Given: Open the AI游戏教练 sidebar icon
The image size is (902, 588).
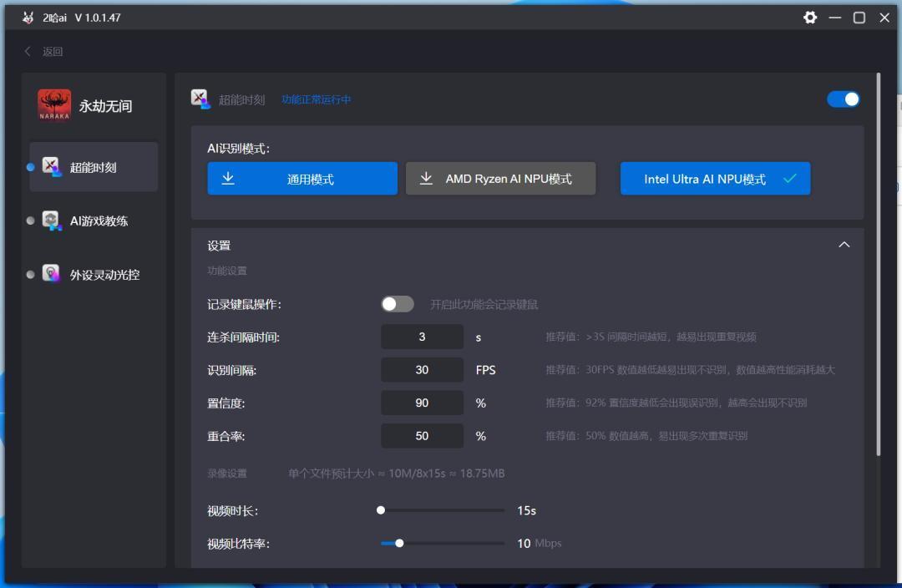Looking at the screenshot, I should 51,220.
